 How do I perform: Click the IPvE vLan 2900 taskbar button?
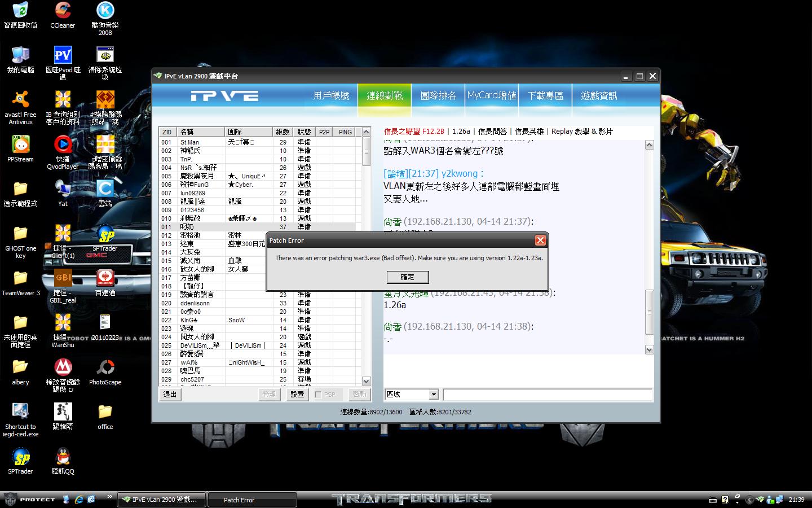click(161, 500)
